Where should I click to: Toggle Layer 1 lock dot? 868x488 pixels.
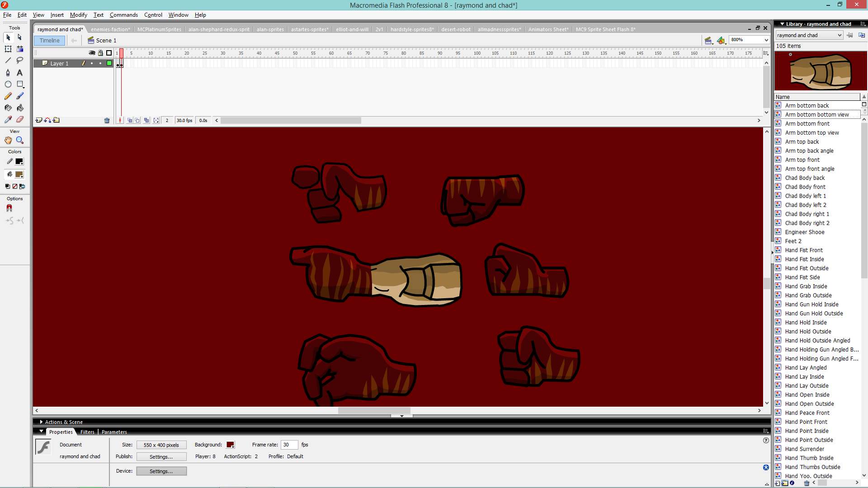tap(100, 63)
